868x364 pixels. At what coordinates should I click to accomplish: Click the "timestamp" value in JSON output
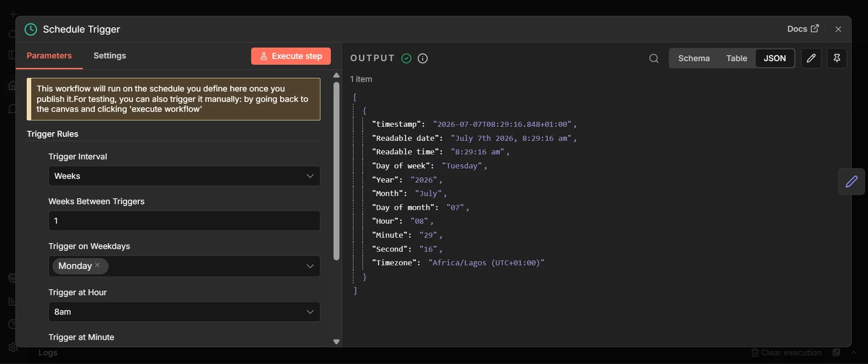pos(502,125)
